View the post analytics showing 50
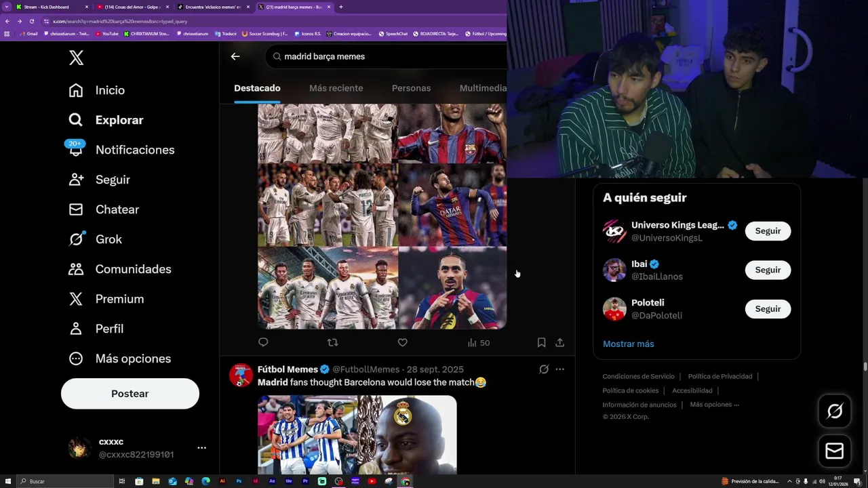Screen dimensions: 868x488 [479, 343]
